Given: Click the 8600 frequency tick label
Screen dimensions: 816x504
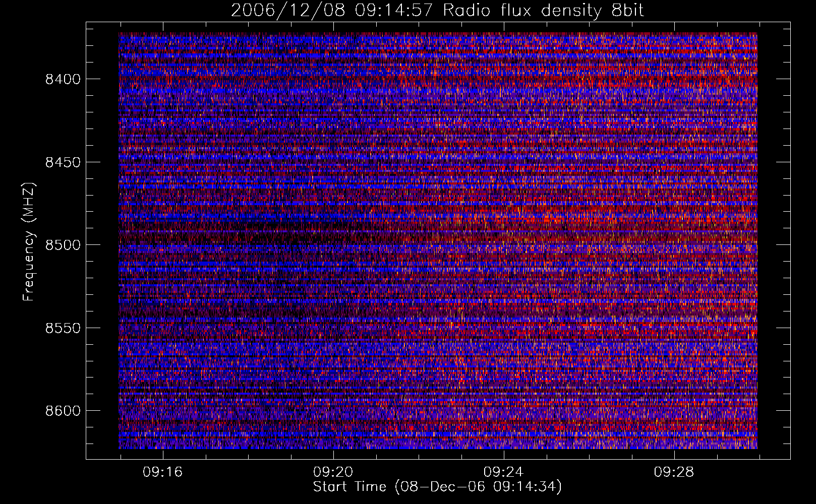Looking at the screenshot, I should tap(63, 411).
